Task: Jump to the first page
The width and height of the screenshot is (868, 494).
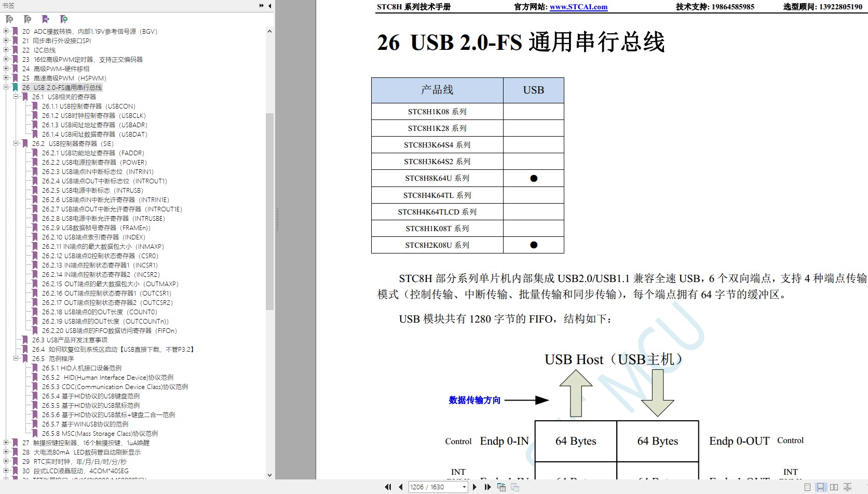Action: click(x=388, y=487)
